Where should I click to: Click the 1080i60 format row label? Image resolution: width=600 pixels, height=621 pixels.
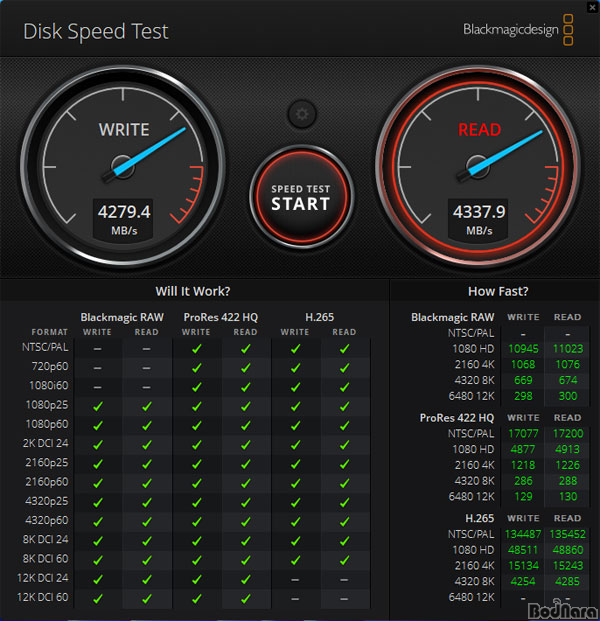click(48, 386)
